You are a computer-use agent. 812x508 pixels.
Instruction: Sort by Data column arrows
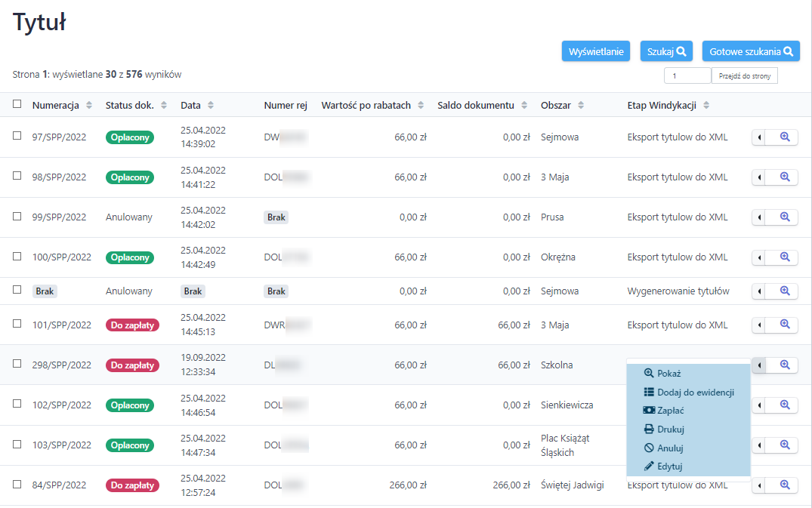(x=211, y=105)
